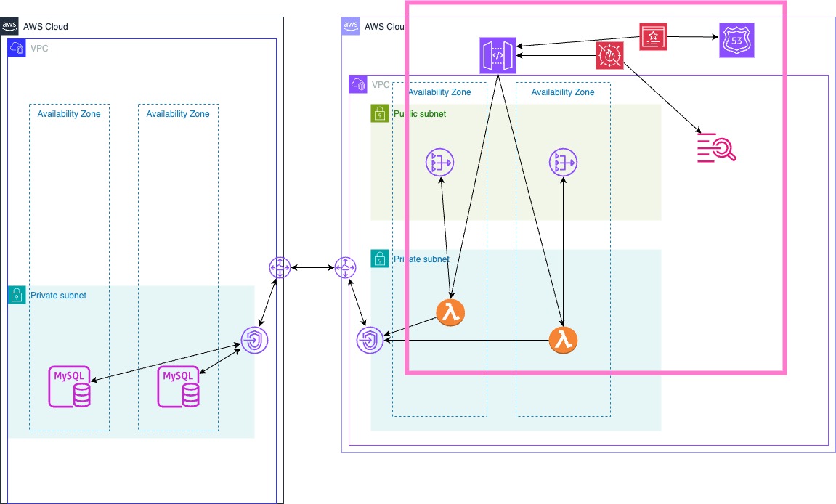Select peering gateway icon on blue VPC border
Viewport: 836px width, 504px height.
(x=280, y=267)
